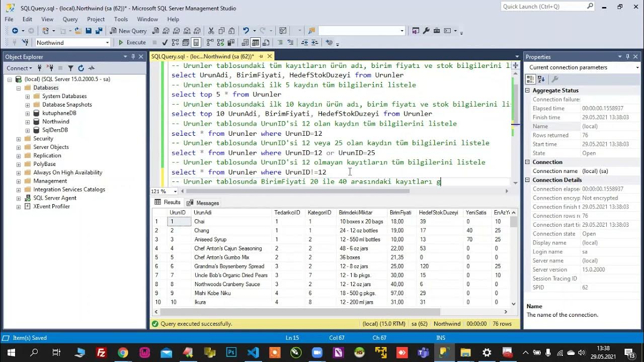644x362 pixels.
Task: Click Include Actual Execution Plan icon
Action: click(x=210, y=43)
